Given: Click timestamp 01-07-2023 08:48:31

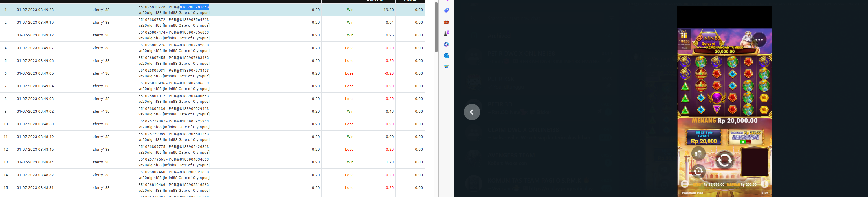Looking at the screenshot, I should pyautogui.click(x=35, y=188).
